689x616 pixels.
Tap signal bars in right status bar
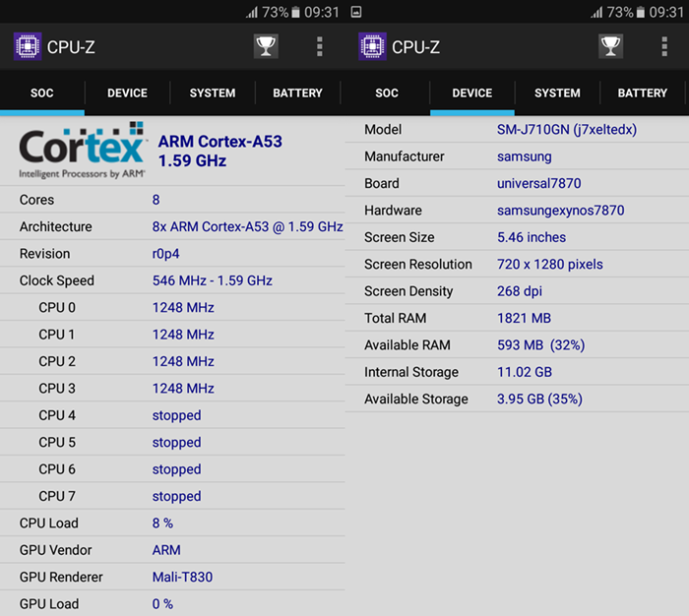(x=597, y=13)
